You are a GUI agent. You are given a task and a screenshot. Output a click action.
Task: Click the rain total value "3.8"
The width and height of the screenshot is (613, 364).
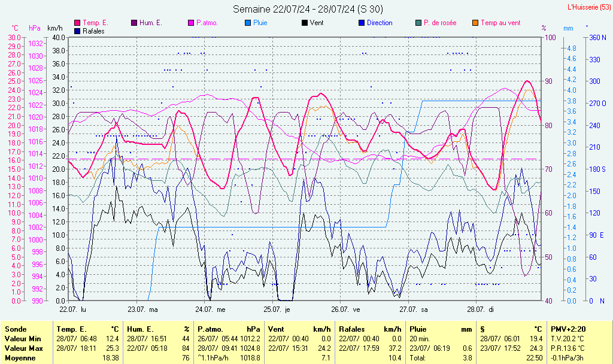coord(467,358)
